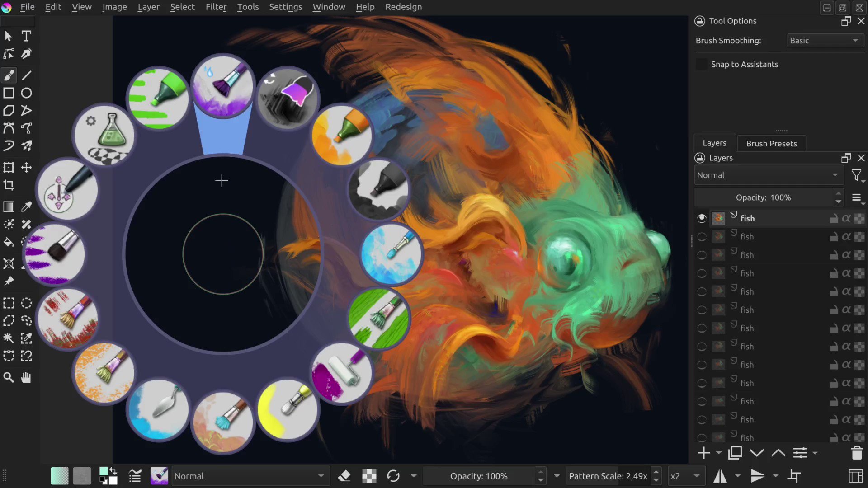
Task: Activate the Transform tool
Action: pyautogui.click(x=9, y=168)
